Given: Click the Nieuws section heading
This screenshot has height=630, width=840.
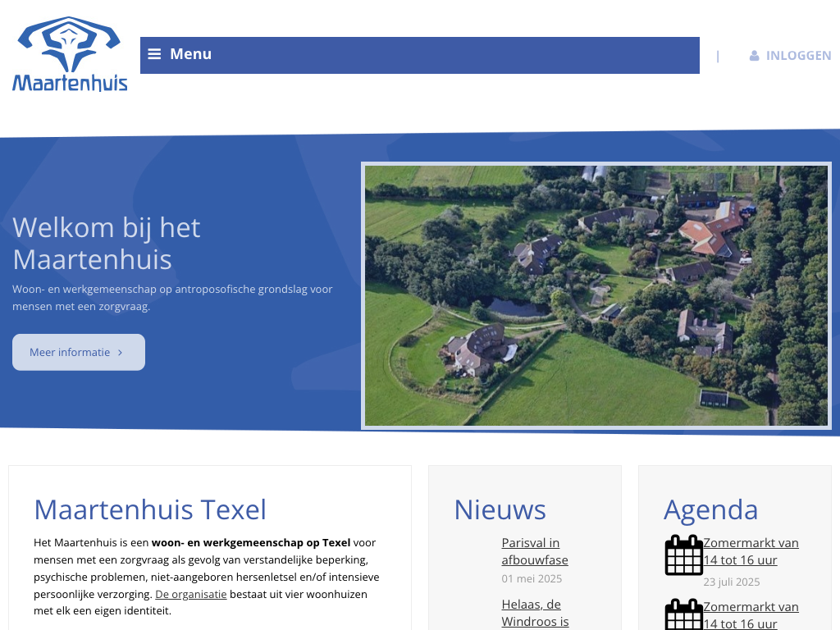Looking at the screenshot, I should pos(500,509).
